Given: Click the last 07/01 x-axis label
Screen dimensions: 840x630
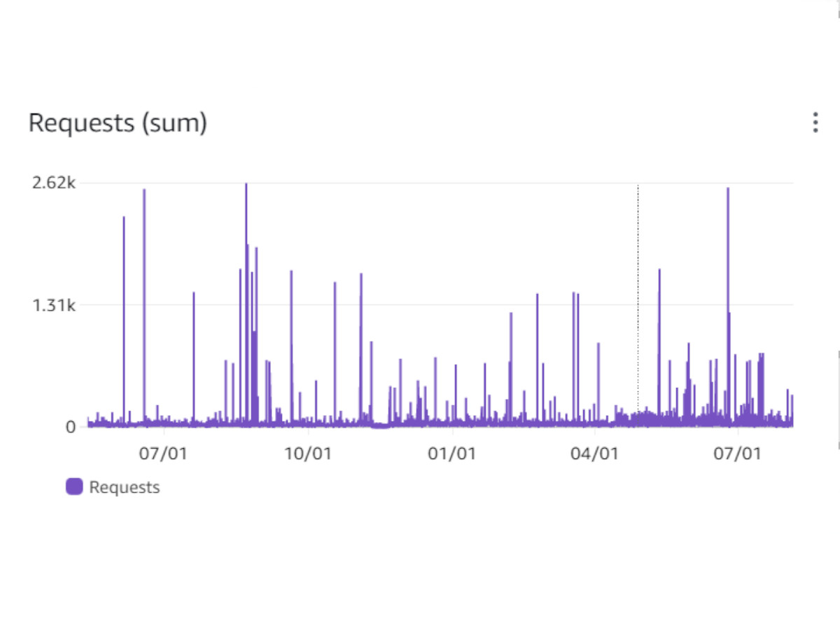Looking at the screenshot, I should (x=738, y=454).
